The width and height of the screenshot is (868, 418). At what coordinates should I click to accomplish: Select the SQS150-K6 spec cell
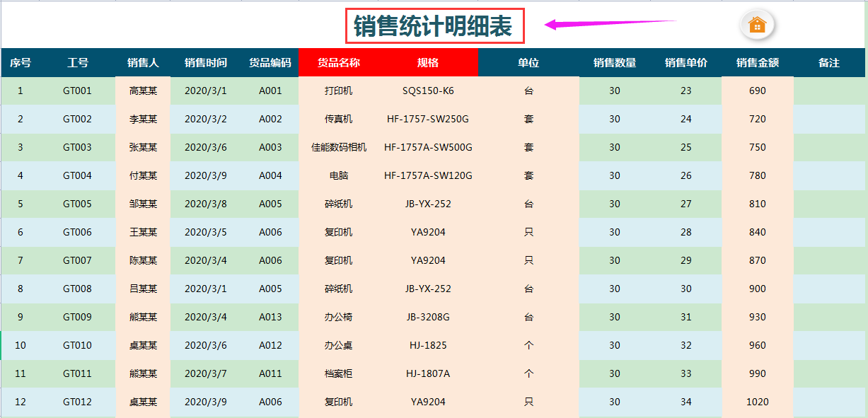[x=428, y=91]
